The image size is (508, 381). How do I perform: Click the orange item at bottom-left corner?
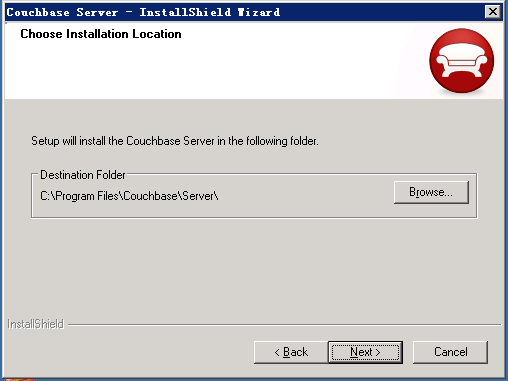tap(19, 379)
